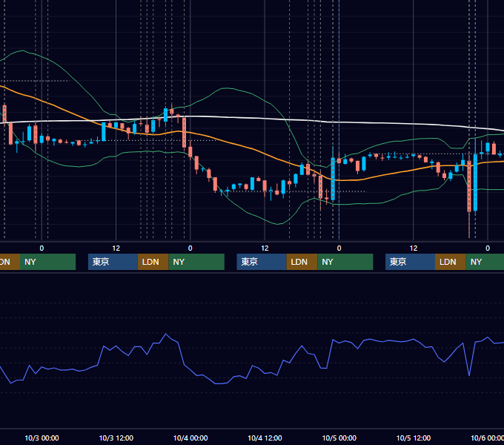The image size is (504, 445).
Task: Click the NY session block ending at 10/4 00:00
Action: (x=196, y=262)
